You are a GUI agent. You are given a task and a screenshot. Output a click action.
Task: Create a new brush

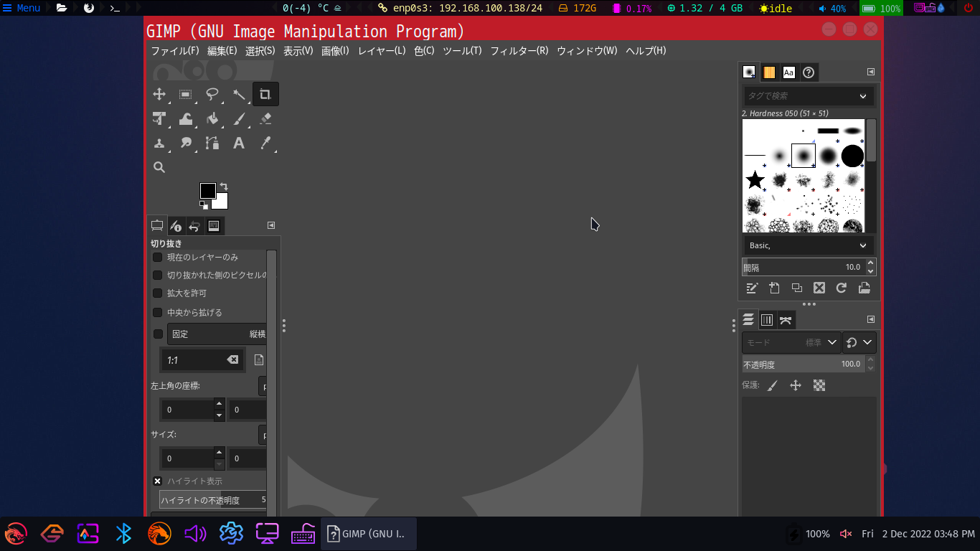774,288
